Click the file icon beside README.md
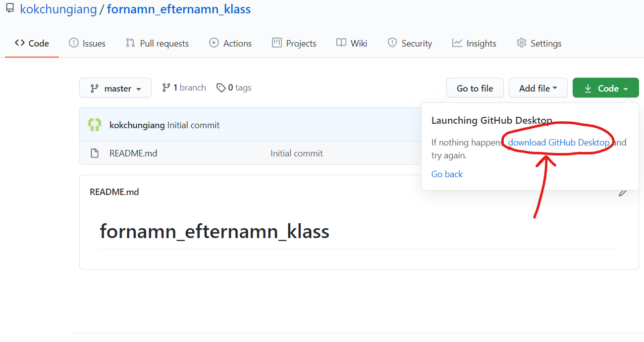This screenshot has width=644, height=342. 95,153
